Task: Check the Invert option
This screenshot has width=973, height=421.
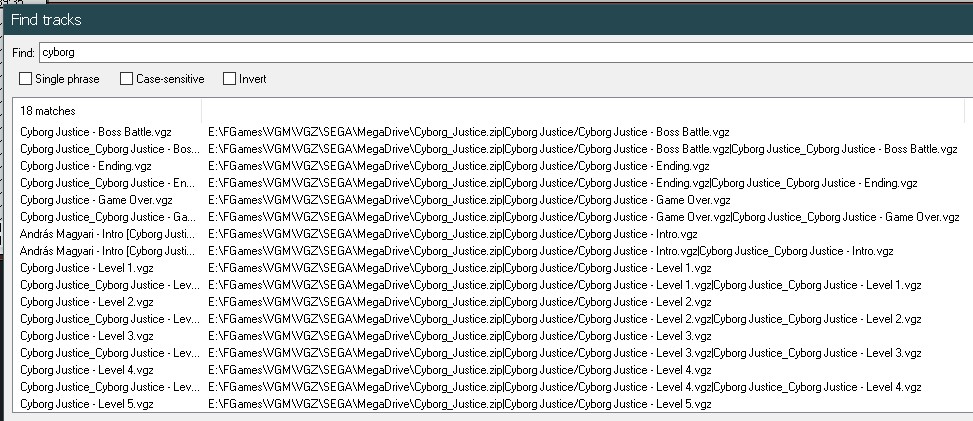Action: pos(230,79)
